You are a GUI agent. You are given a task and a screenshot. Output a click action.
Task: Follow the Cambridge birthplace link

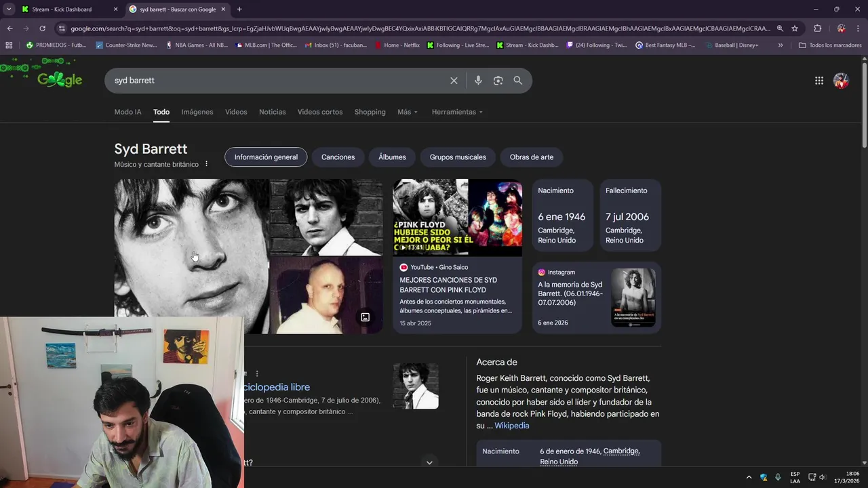[621, 451]
